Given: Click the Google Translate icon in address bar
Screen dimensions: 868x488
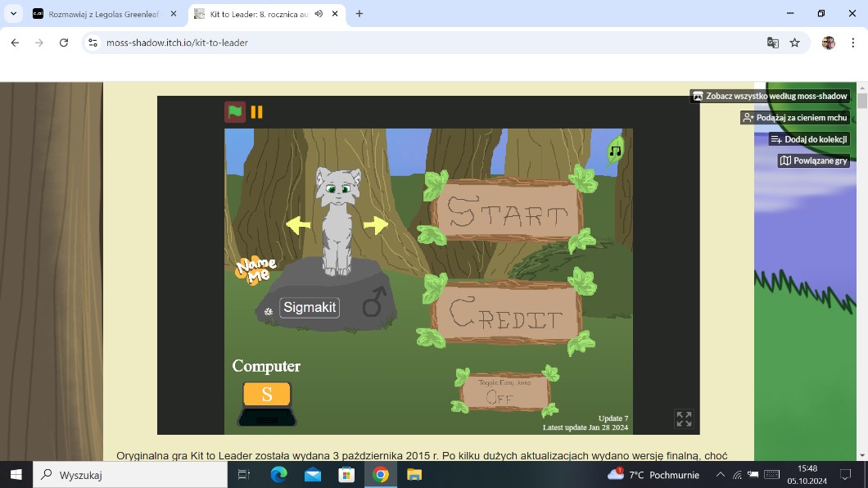Looking at the screenshot, I should point(772,43).
